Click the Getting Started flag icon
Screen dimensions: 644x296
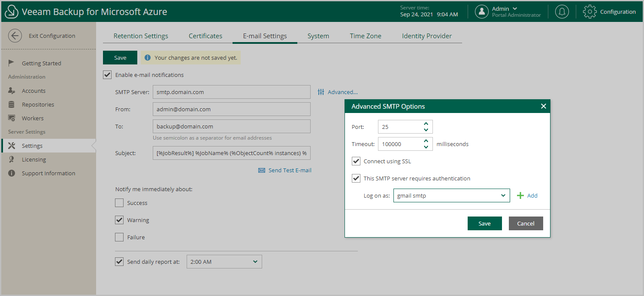pyautogui.click(x=12, y=63)
